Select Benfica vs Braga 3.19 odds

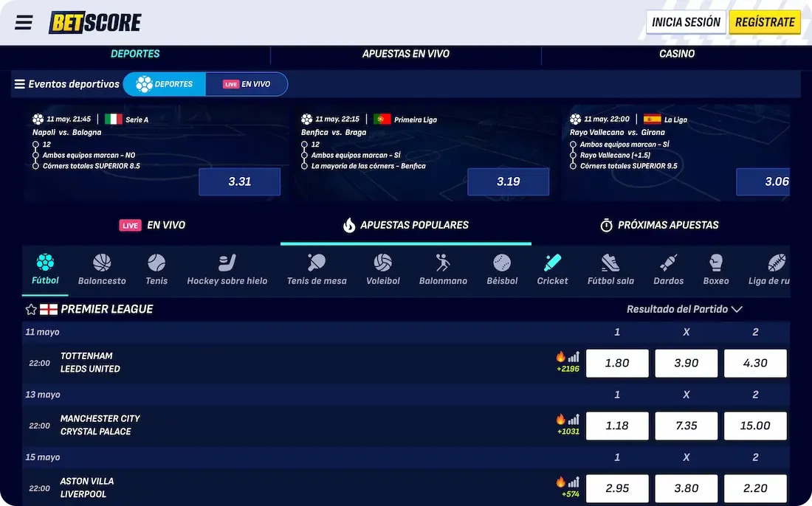pyautogui.click(x=508, y=181)
